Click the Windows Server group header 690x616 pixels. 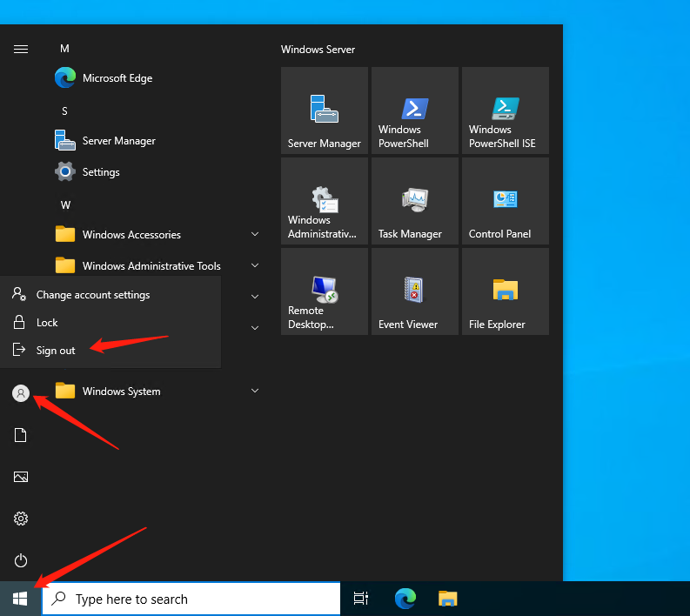pyautogui.click(x=318, y=50)
